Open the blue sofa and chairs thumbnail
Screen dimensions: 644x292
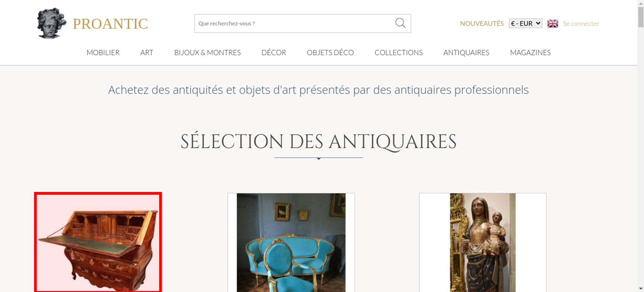point(291,242)
